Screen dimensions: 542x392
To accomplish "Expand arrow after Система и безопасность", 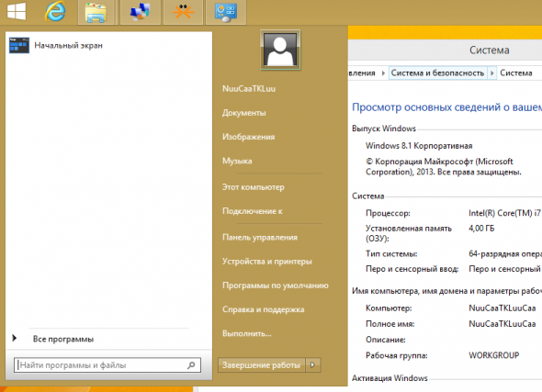I will (x=491, y=73).
